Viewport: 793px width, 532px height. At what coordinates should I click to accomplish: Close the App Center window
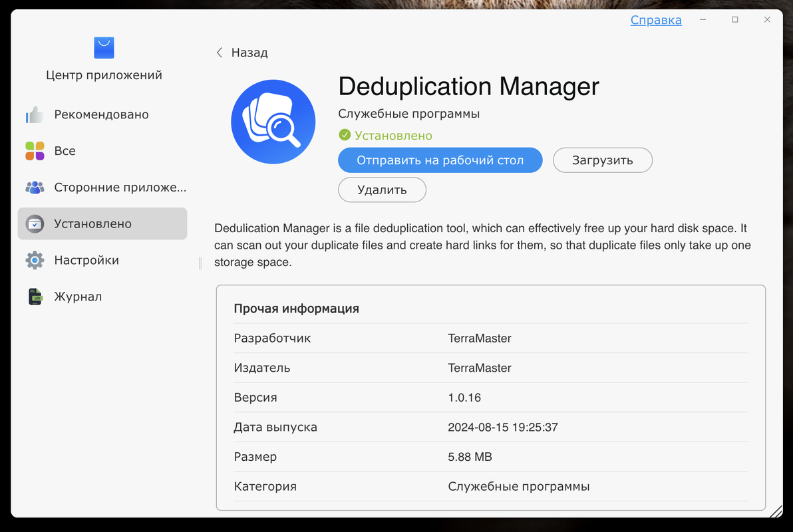tap(767, 20)
